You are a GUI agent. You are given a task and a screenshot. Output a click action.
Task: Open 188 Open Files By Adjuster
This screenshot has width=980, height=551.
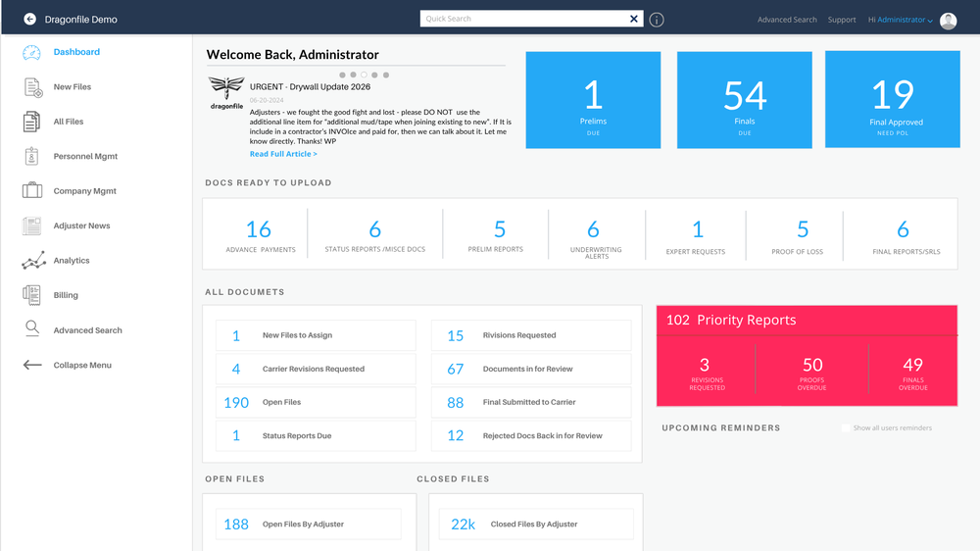(x=308, y=525)
